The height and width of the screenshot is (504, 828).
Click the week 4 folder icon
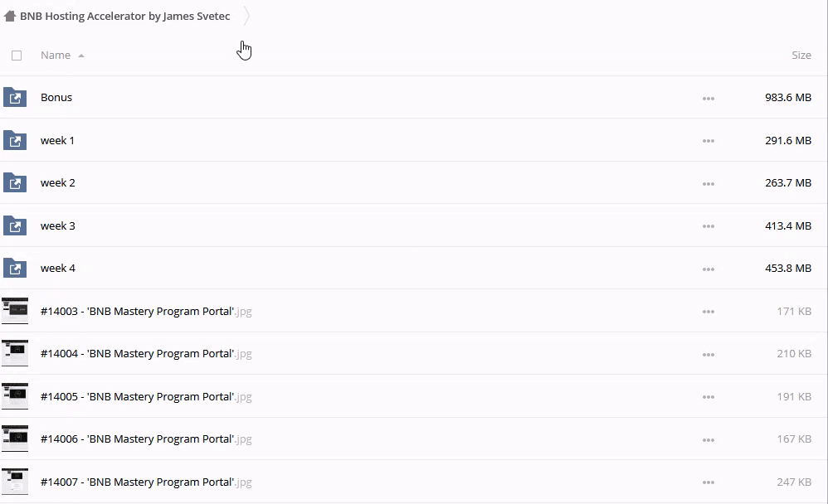15,269
